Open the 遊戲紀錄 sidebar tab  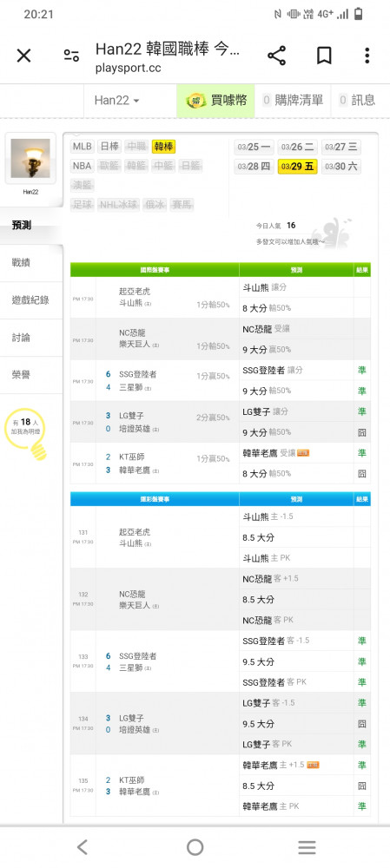coord(31,300)
